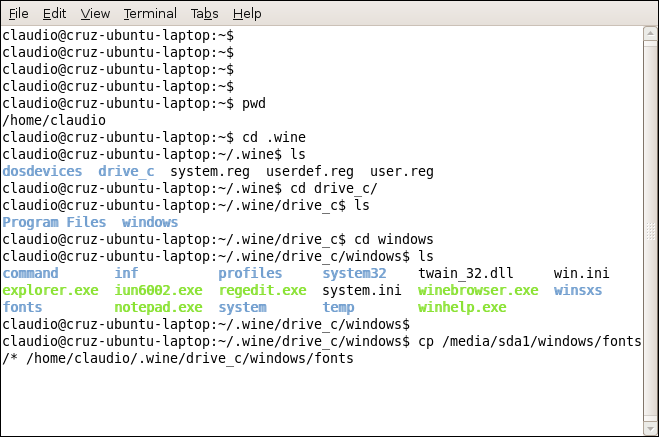Open the View menu
This screenshot has height=437, width=659.
95,14
